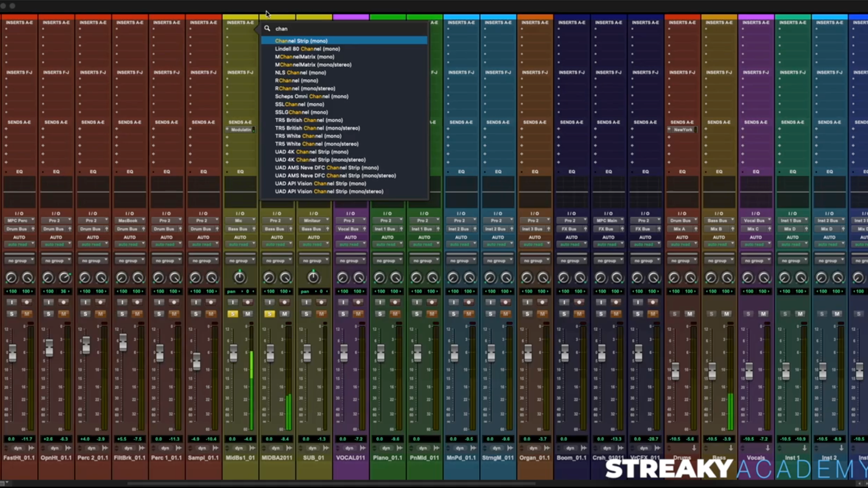Image resolution: width=868 pixels, height=488 pixels.
Task: Mute the FastHt_01.1 track
Action: pyautogui.click(x=27, y=314)
